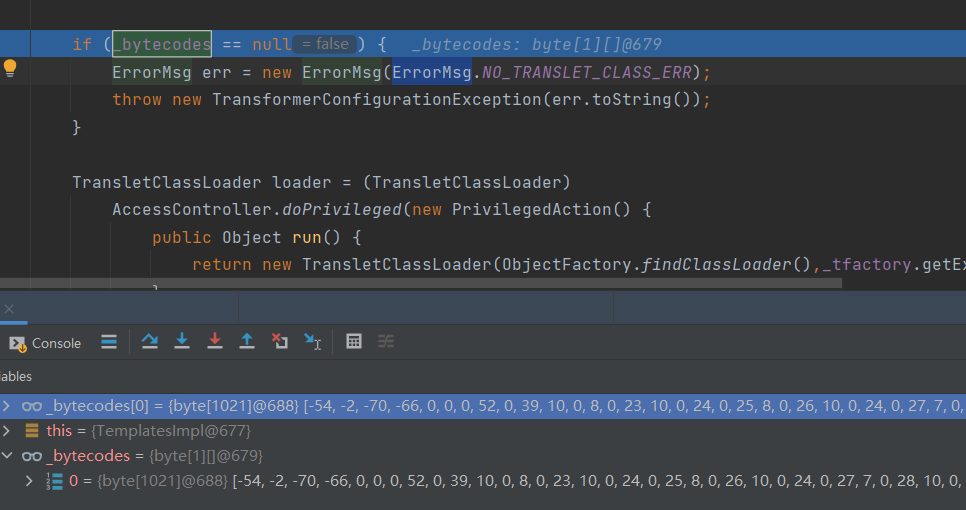Click the glasses icon on _bytecodes[0] watch
Image resolution: width=966 pixels, height=510 pixels.
coord(32,406)
